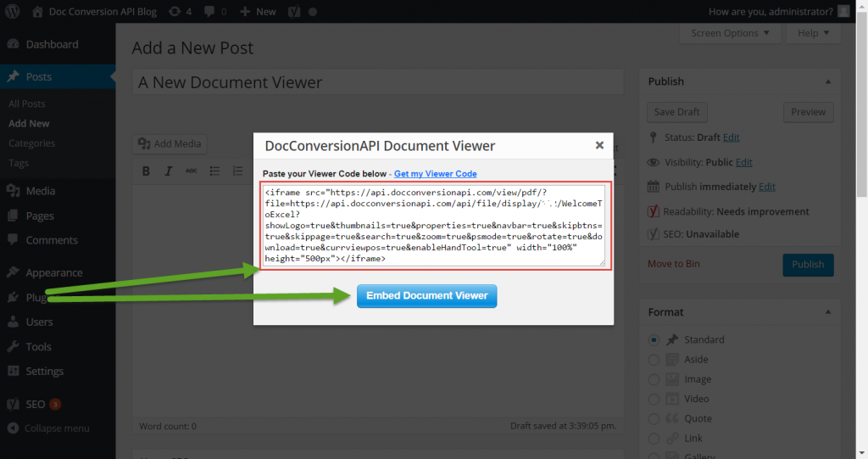The width and height of the screenshot is (868, 459).
Task: Open the Appearance brush icon
Action: pyautogui.click(x=13, y=272)
